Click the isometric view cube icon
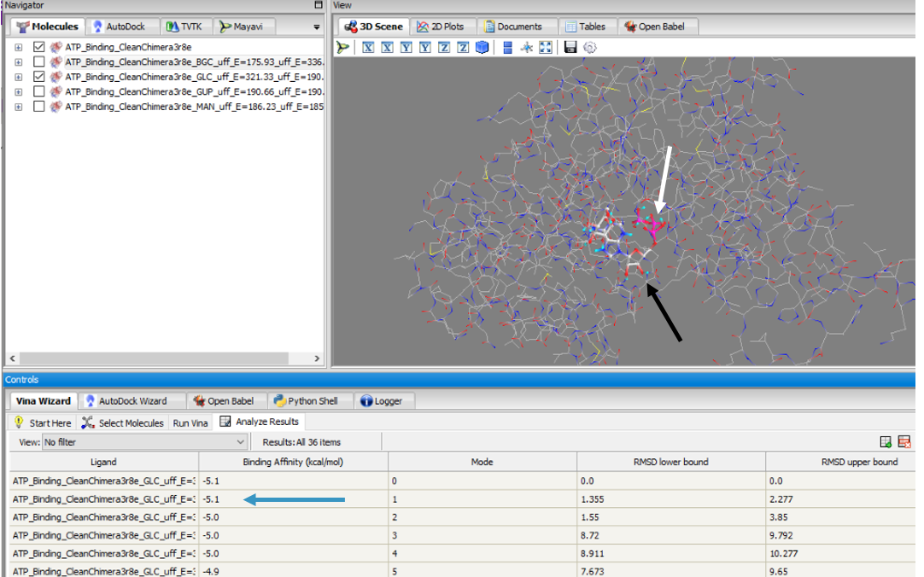Viewport: 924px width, 577px height. click(x=482, y=48)
